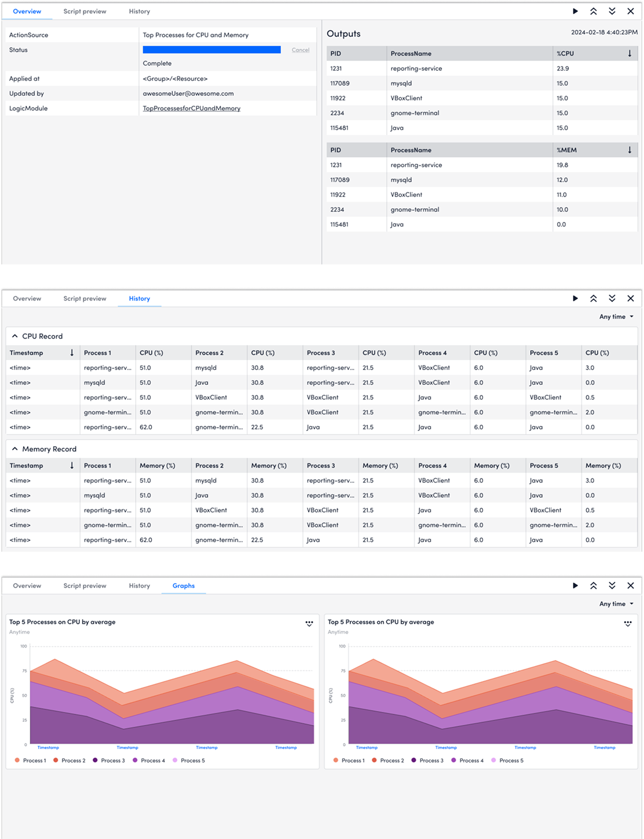The width and height of the screenshot is (644, 839).
Task: Switch to Script preview tab in top panel
Action: (x=85, y=11)
